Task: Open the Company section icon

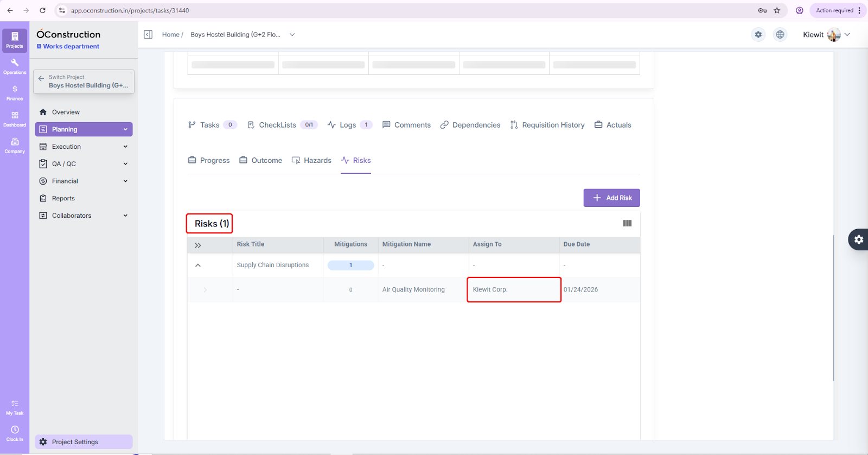Action: click(15, 146)
